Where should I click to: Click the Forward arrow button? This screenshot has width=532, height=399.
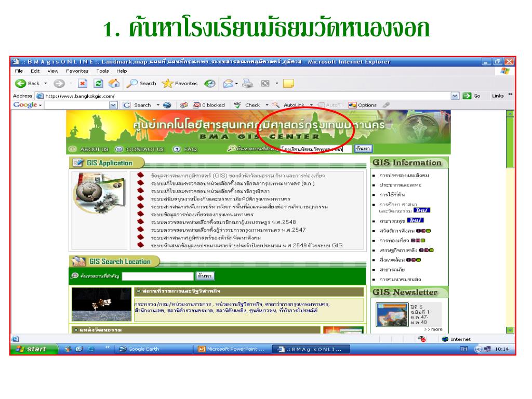(x=59, y=84)
